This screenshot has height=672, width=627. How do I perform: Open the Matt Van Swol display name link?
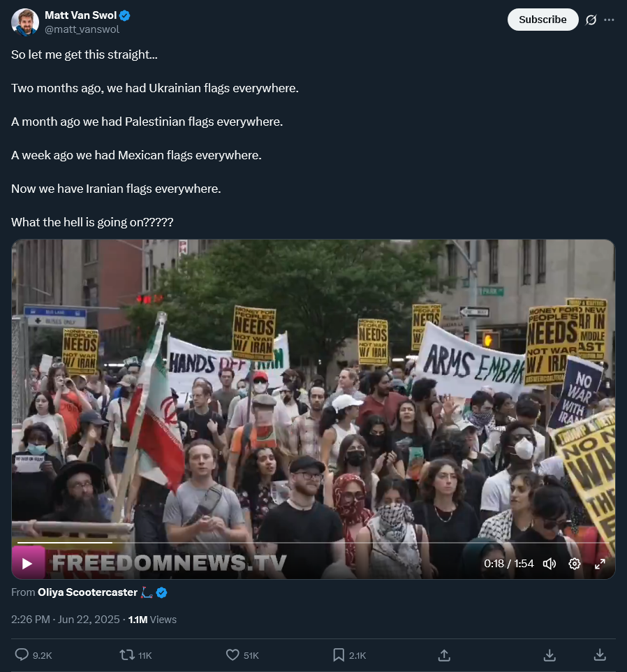80,15
